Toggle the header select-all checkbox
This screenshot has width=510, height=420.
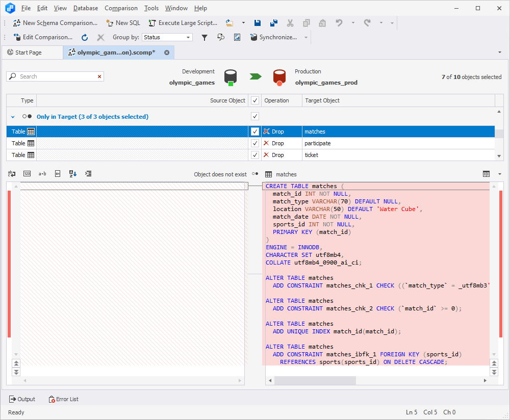point(255,100)
